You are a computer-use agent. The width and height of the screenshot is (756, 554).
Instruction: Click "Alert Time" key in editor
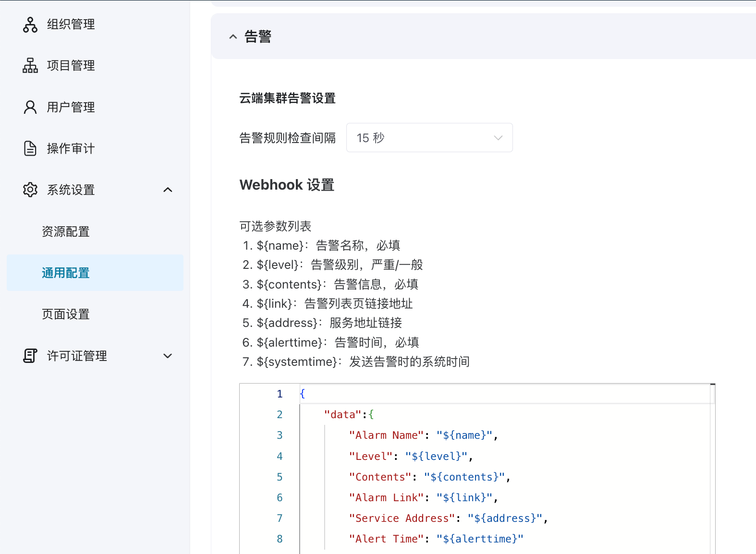tap(387, 539)
